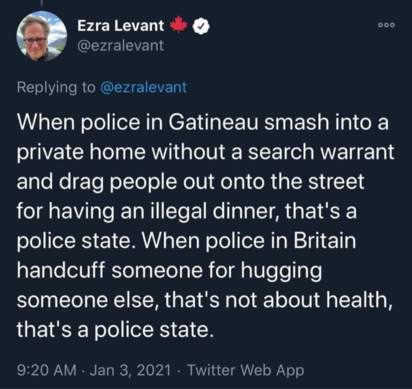Click the word "handcuff" in the tweet
Viewport: 412px width, 389px height.
pyautogui.click(x=61, y=270)
